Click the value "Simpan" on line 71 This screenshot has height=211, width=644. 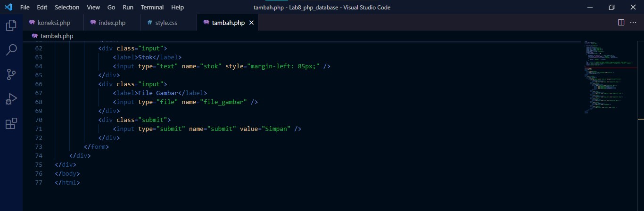pos(276,129)
